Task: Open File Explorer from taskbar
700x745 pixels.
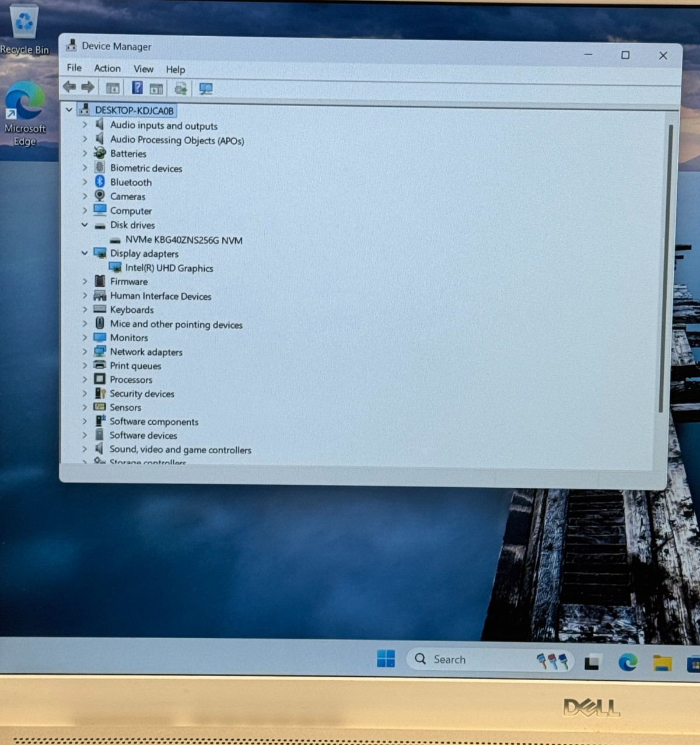Action: (x=662, y=663)
